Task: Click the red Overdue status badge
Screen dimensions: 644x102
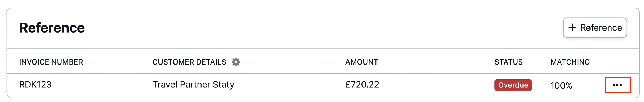Action: 513,85
